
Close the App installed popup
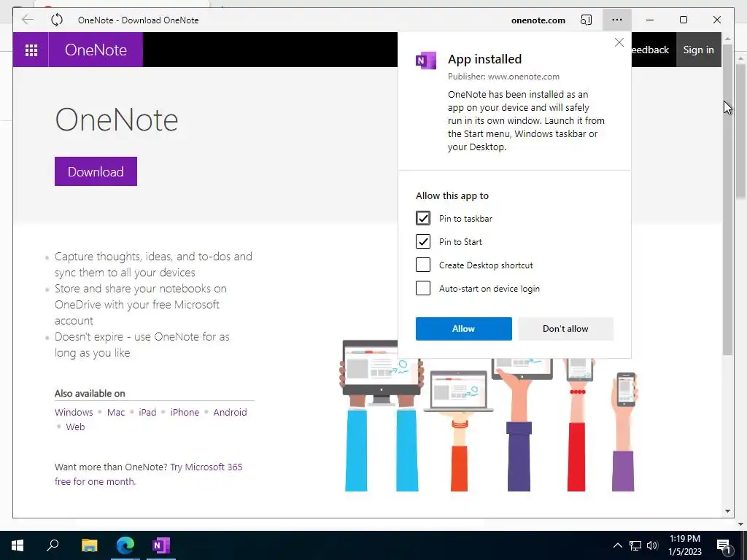pos(619,42)
